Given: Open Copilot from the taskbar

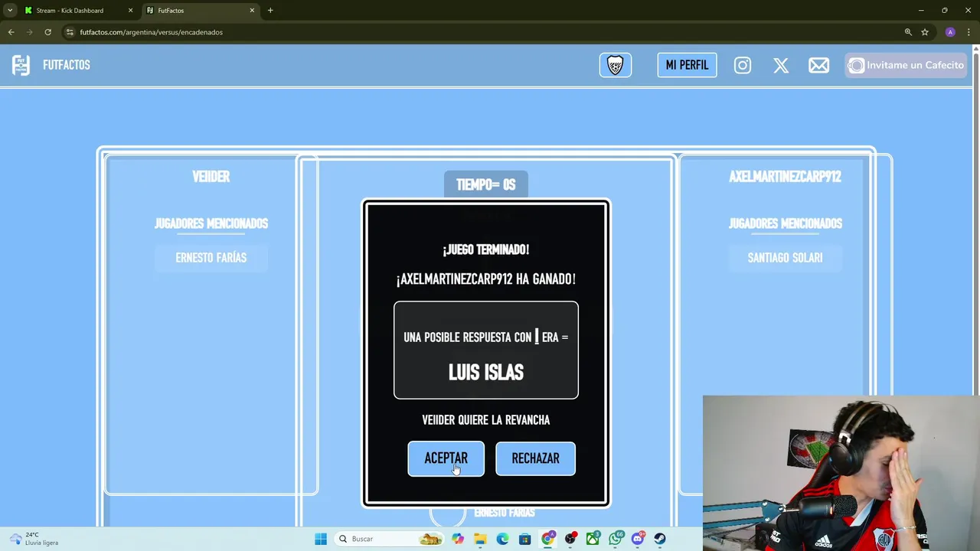Looking at the screenshot, I should 458,539.
